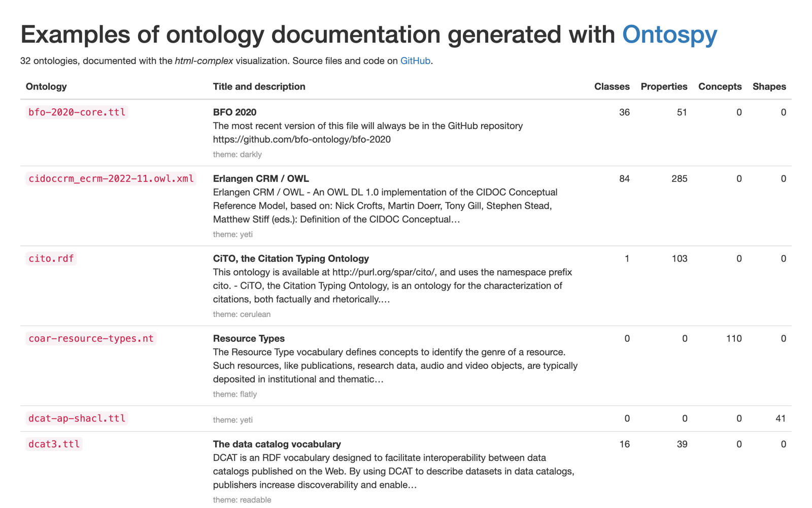Viewport: 812px width, 508px height.
Task: Click the Properties column header
Action: point(664,86)
